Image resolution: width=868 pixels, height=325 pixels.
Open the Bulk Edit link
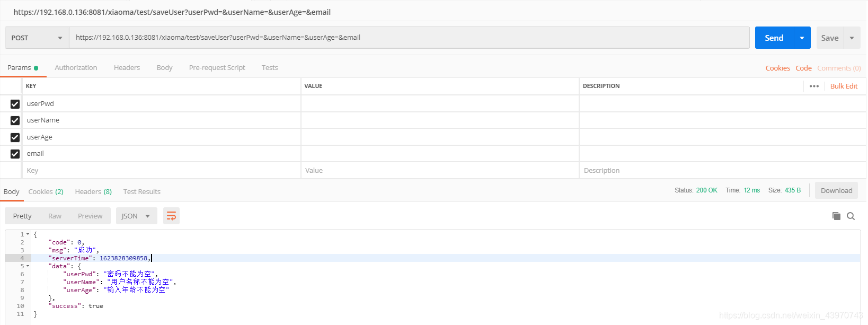coord(844,86)
